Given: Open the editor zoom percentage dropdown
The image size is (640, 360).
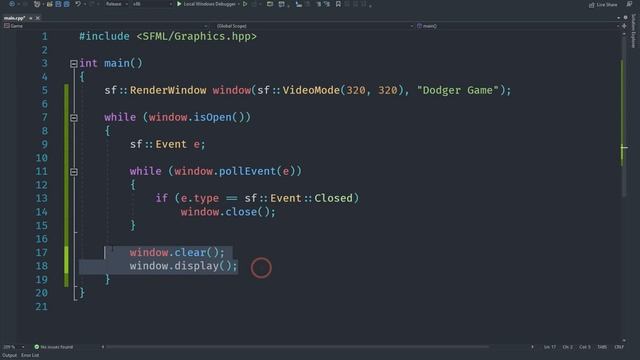Looking at the screenshot, I should (x=13, y=347).
